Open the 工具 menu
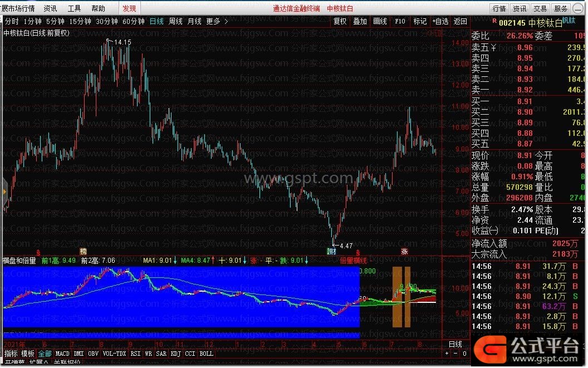Screen dimensions: 588x368 click(74, 8)
